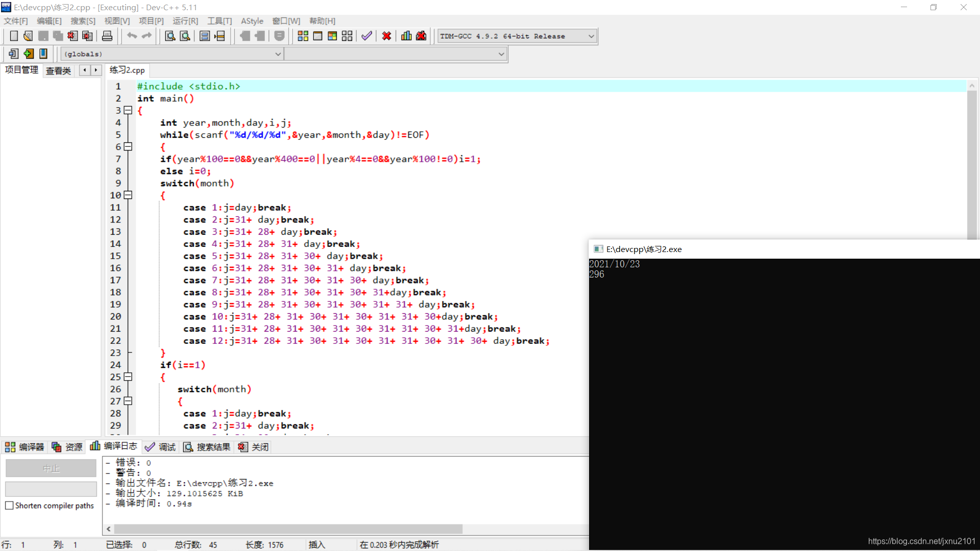This screenshot has height=551, width=980.
Task: Select the 练习2.cpp editor tab
Action: tap(127, 70)
